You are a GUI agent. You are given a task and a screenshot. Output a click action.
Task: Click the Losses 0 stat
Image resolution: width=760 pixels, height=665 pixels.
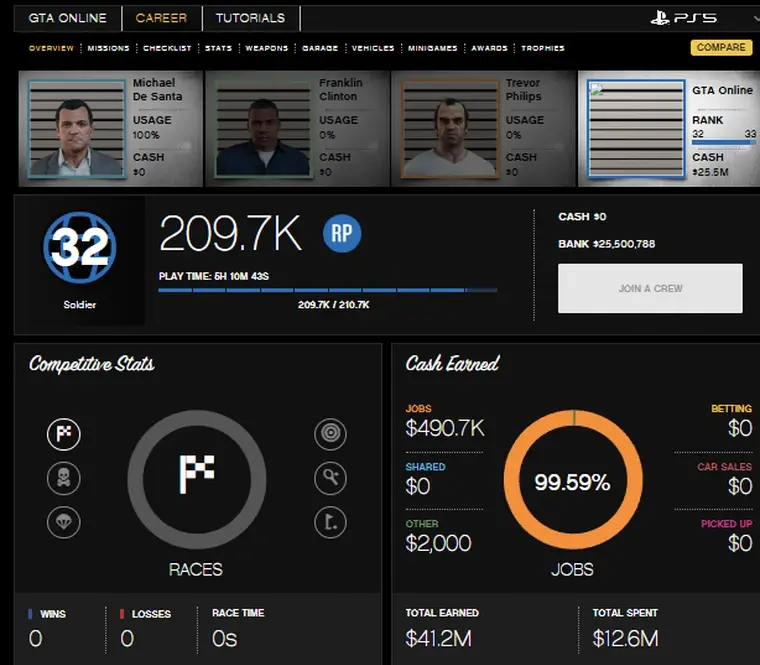127,638
